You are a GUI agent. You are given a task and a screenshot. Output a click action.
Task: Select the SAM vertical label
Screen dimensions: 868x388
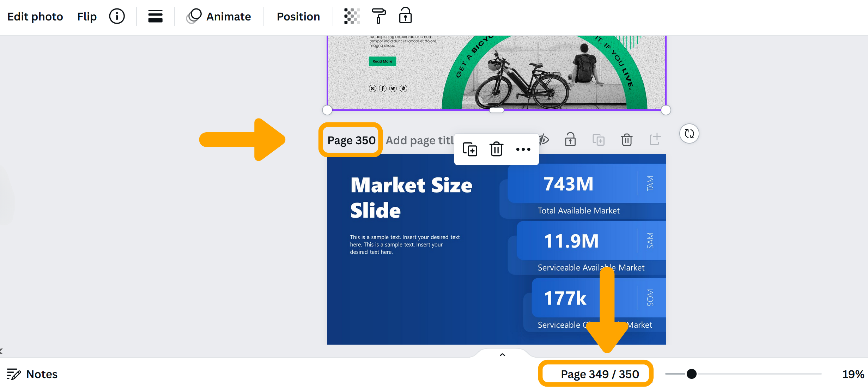point(650,241)
